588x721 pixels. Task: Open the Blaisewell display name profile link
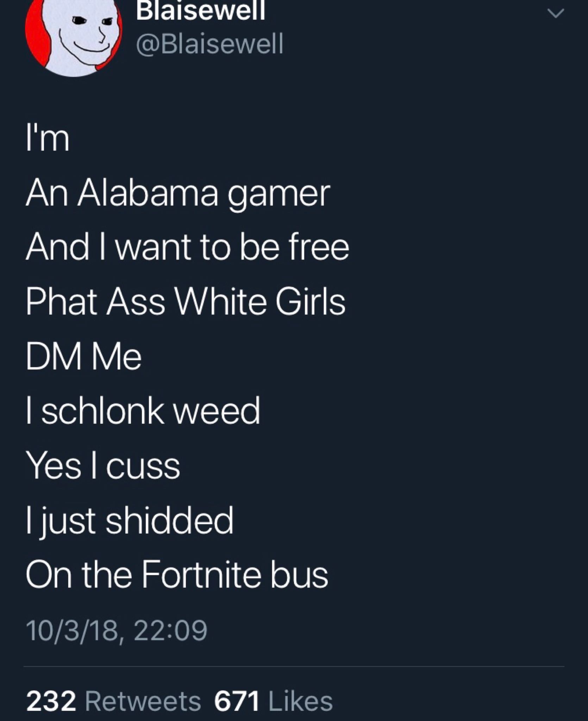pos(200,10)
